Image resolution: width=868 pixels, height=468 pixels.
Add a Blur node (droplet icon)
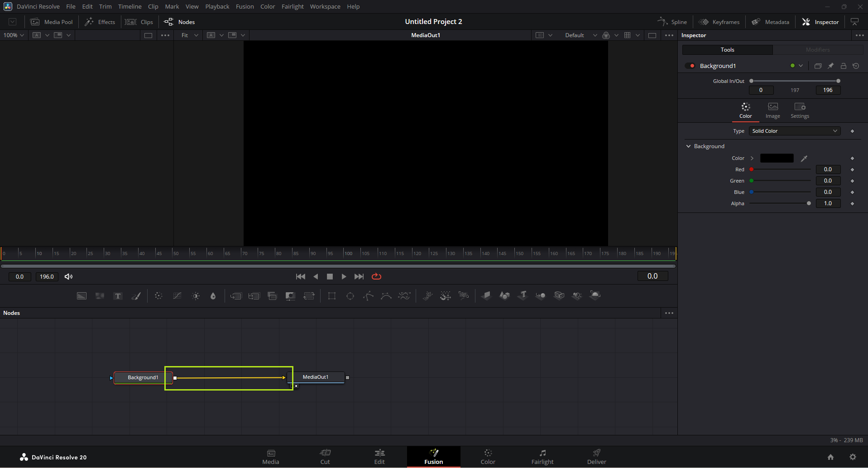(x=213, y=296)
